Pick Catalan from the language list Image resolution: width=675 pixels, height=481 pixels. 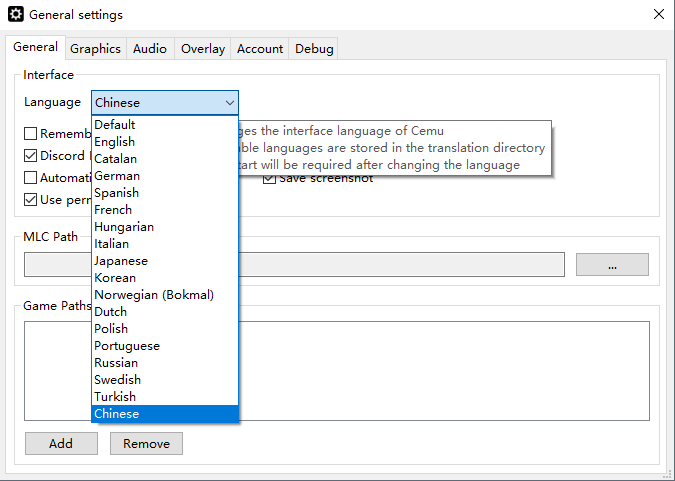pos(165,159)
